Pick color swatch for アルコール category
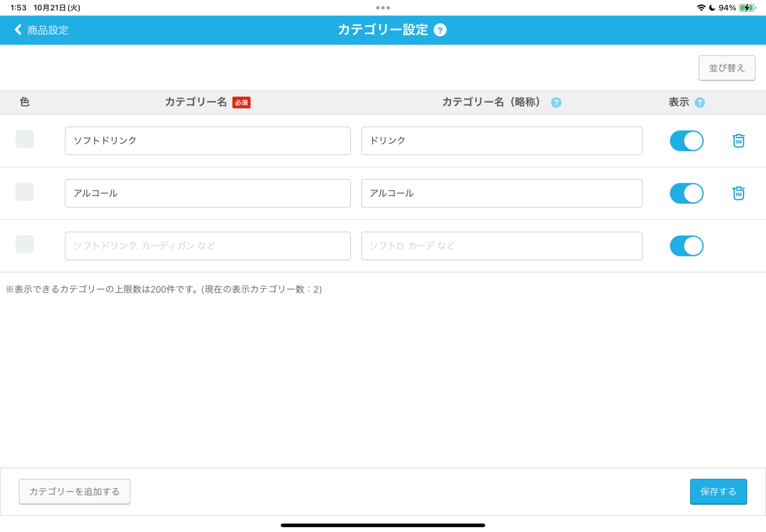The height and width of the screenshot is (532, 766). 25,192
